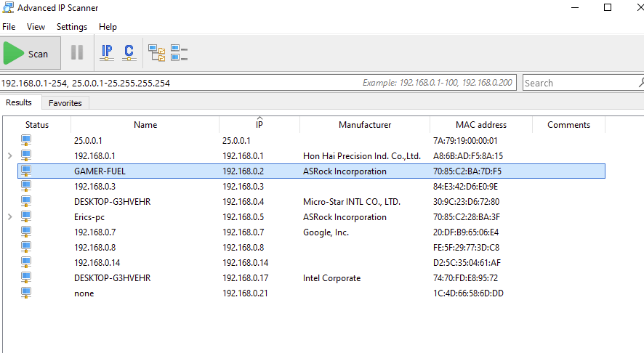Select the device named none
The image size is (644, 353).
click(x=84, y=293)
